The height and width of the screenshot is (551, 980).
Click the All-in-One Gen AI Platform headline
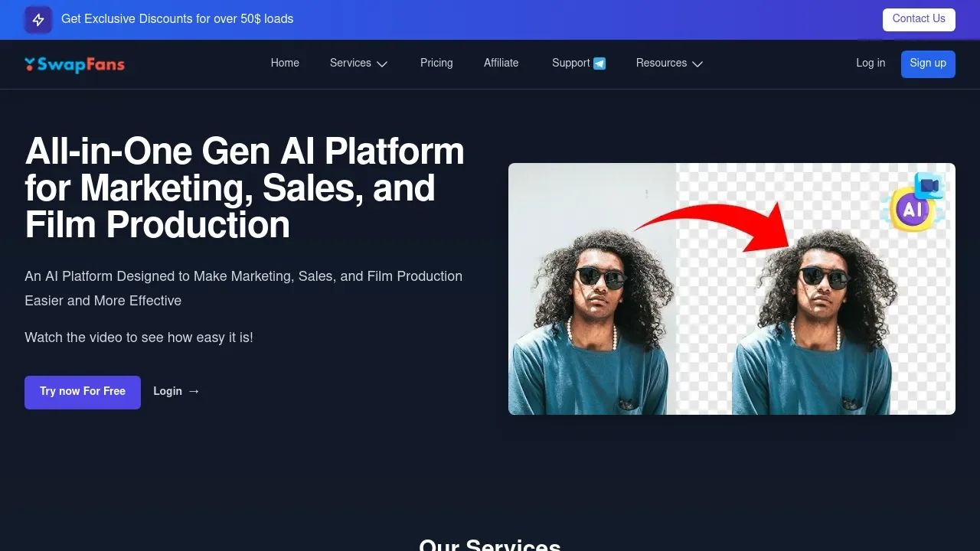point(245,188)
